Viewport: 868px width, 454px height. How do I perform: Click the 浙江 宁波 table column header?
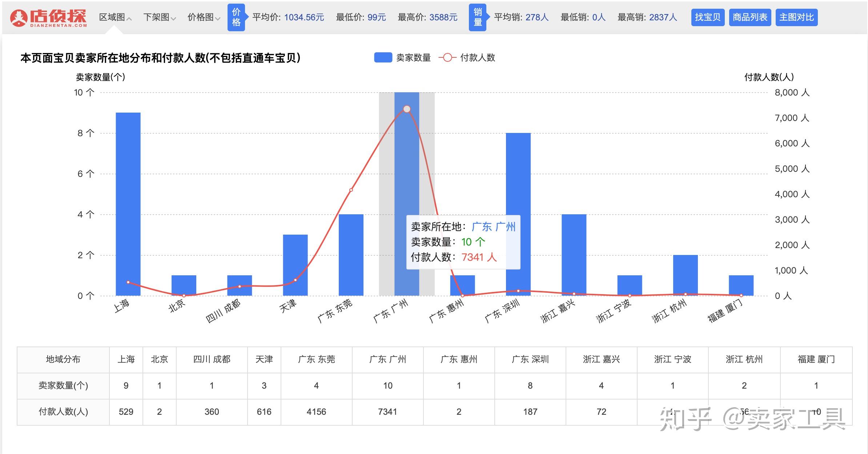(673, 360)
